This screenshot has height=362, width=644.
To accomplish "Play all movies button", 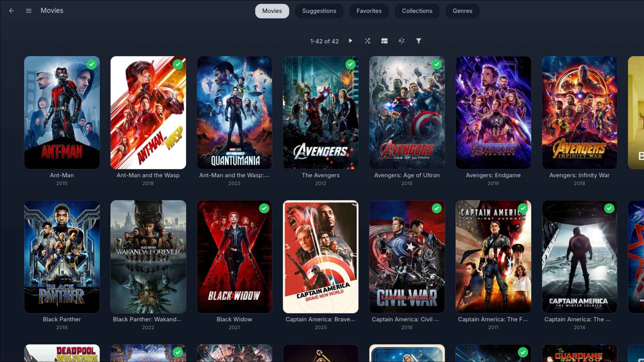I will pyautogui.click(x=351, y=41).
